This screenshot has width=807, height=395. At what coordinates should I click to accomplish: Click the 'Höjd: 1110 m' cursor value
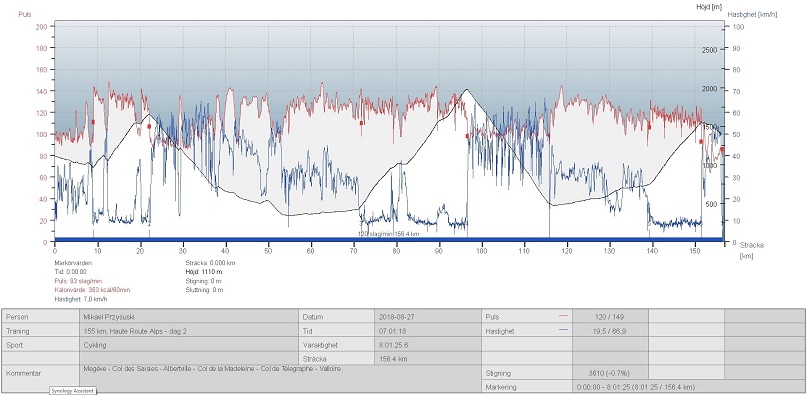204,271
